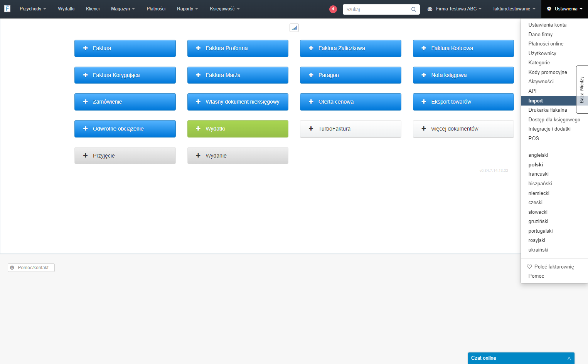Open TurboFaktura

[x=350, y=129]
